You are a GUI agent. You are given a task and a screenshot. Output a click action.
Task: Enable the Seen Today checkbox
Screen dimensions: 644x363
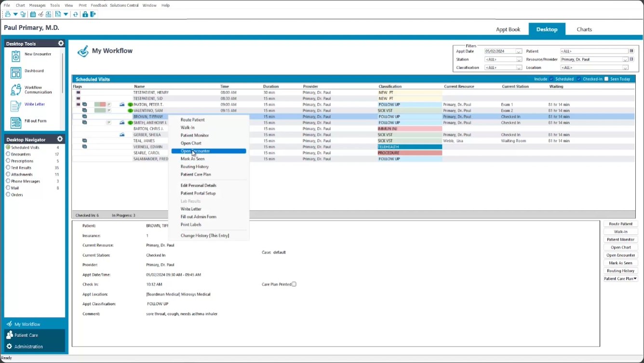(x=606, y=79)
